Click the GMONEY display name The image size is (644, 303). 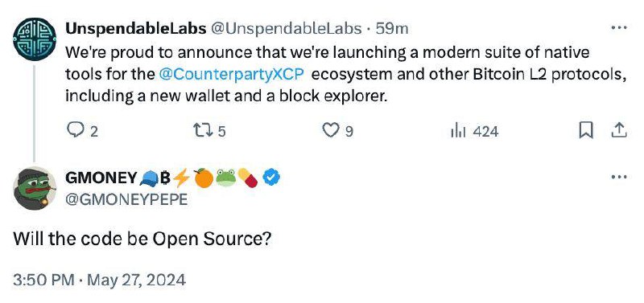pos(101,178)
